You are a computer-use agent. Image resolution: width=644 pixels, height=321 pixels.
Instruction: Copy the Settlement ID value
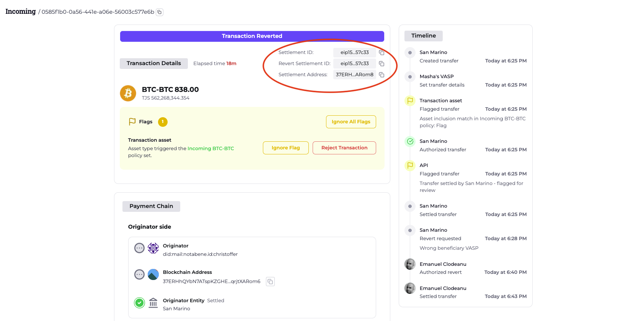[x=382, y=52]
